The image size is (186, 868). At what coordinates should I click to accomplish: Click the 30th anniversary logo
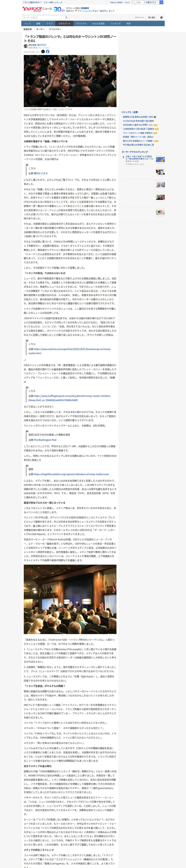(x=59, y=9)
